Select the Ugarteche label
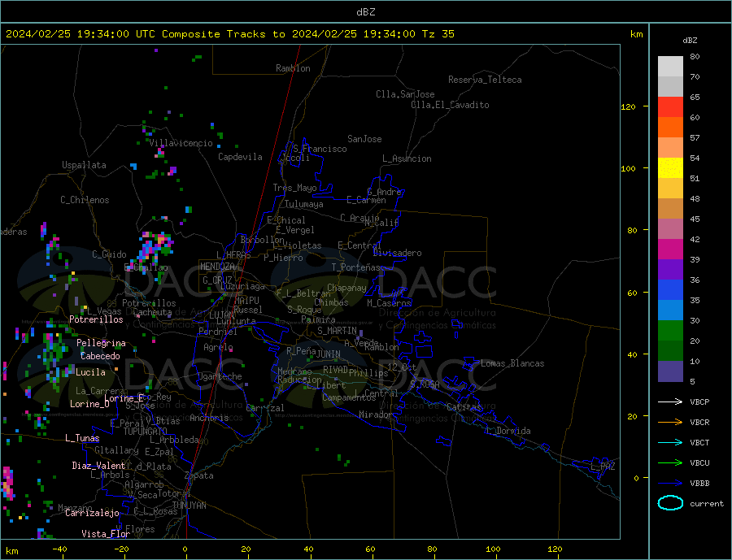 click(x=220, y=376)
